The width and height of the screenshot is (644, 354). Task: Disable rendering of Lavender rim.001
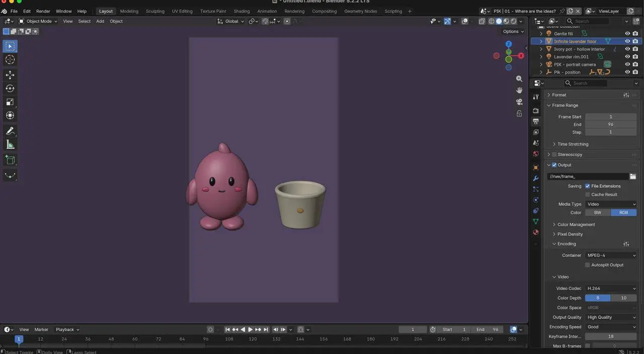coord(635,57)
